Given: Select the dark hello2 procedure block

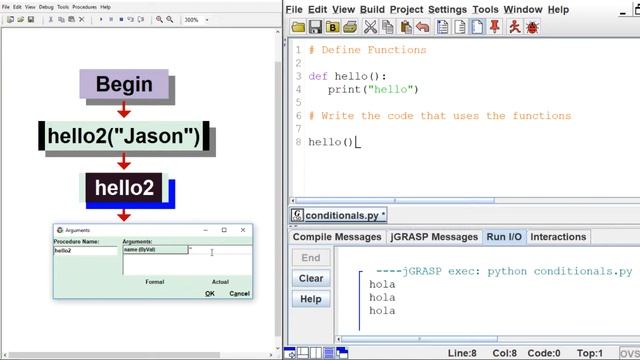Looking at the screenshot, I should [x=124, y=188].
